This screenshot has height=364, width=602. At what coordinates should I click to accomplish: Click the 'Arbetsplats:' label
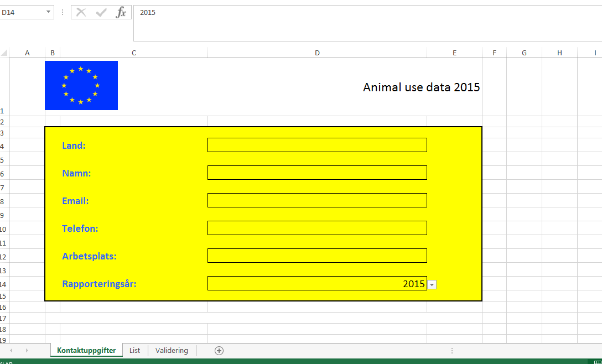(x=89, y=256)
